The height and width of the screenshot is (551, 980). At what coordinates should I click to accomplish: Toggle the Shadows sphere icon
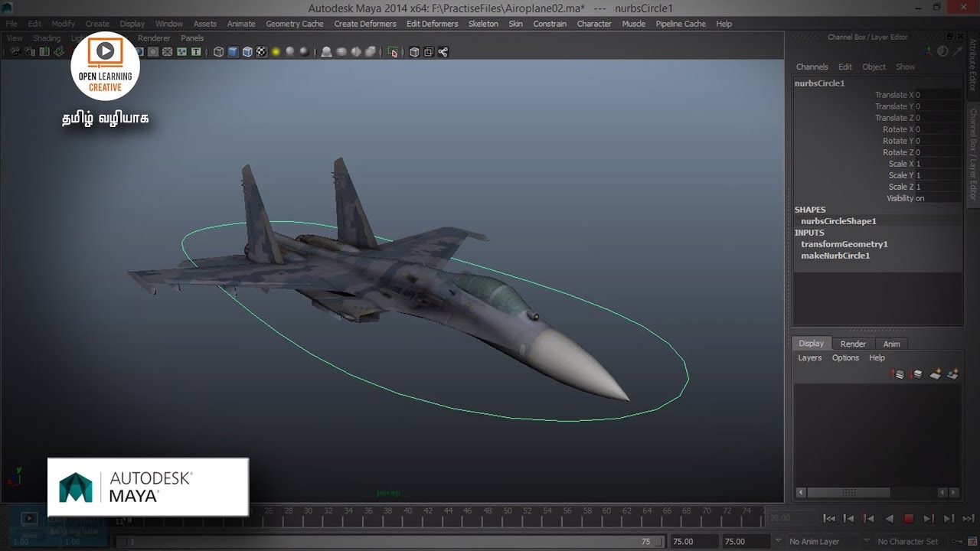coord(289,52)
